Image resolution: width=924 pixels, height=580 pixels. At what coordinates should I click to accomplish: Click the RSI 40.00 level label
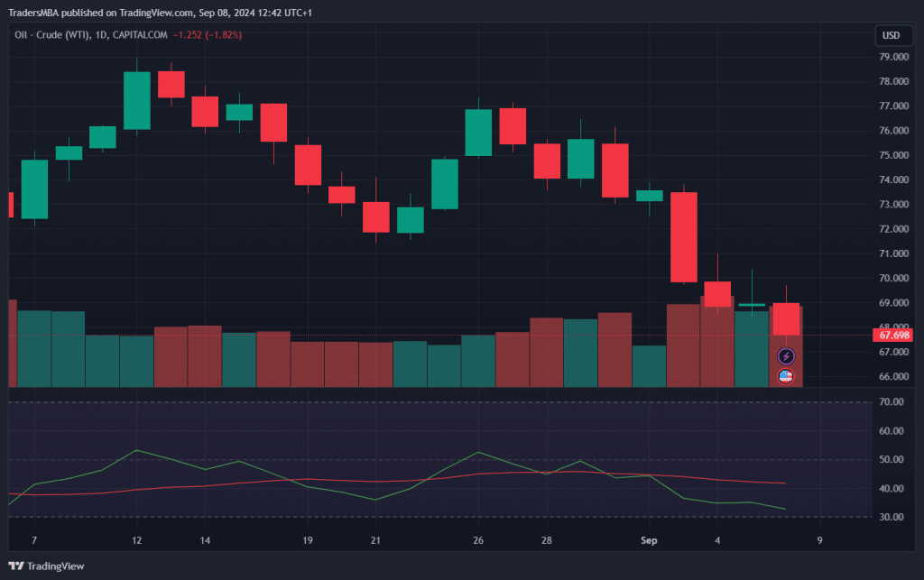coord(891,488)
